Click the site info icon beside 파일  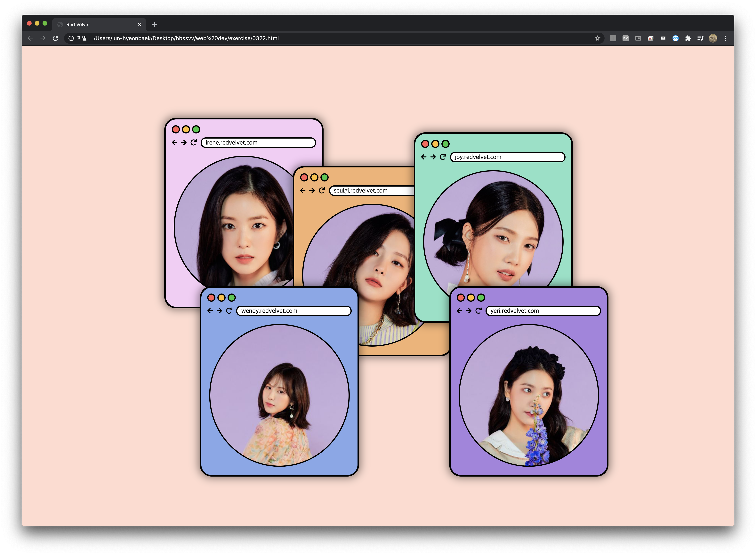[x=71, y=38]
